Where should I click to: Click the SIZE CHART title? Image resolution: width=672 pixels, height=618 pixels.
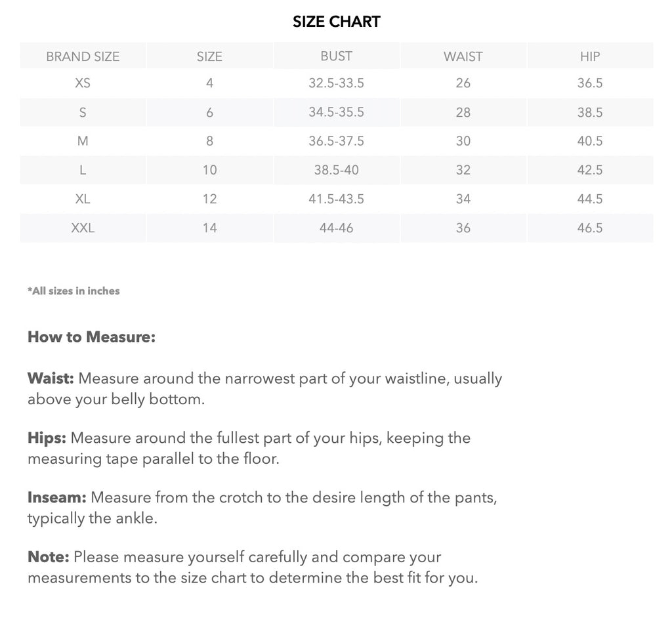pyautogui.click(x=336, y=22)
